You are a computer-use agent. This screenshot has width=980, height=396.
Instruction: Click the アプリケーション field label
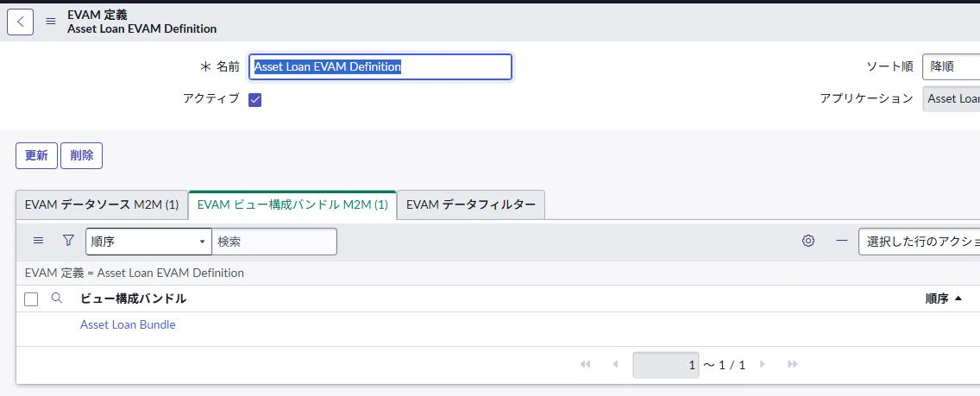866,98
